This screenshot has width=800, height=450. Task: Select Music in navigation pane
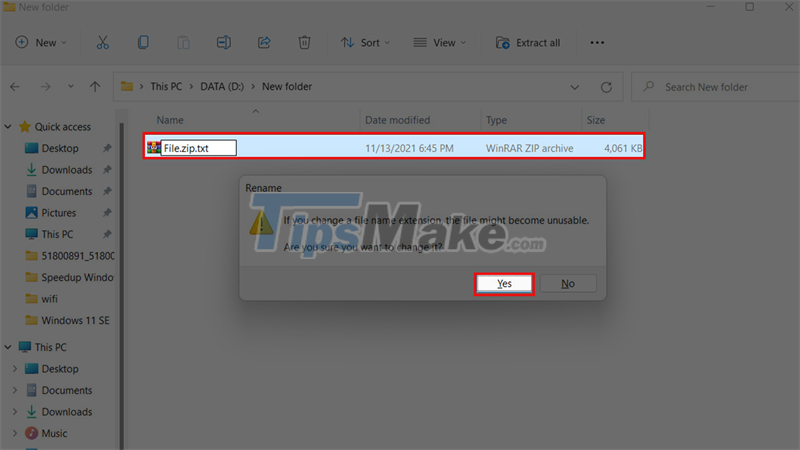pyautogui.click(x=54, y=433)
